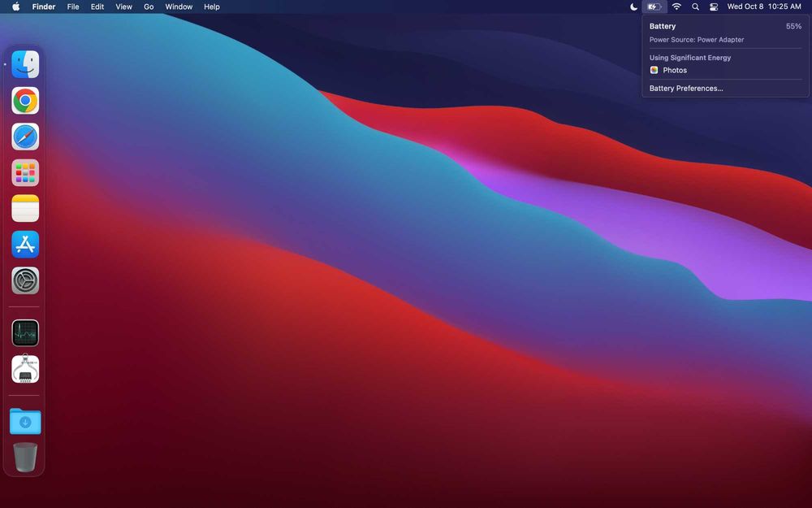
Task: Open the View menu
Action: pyautogui.click(x=123, y=7)
